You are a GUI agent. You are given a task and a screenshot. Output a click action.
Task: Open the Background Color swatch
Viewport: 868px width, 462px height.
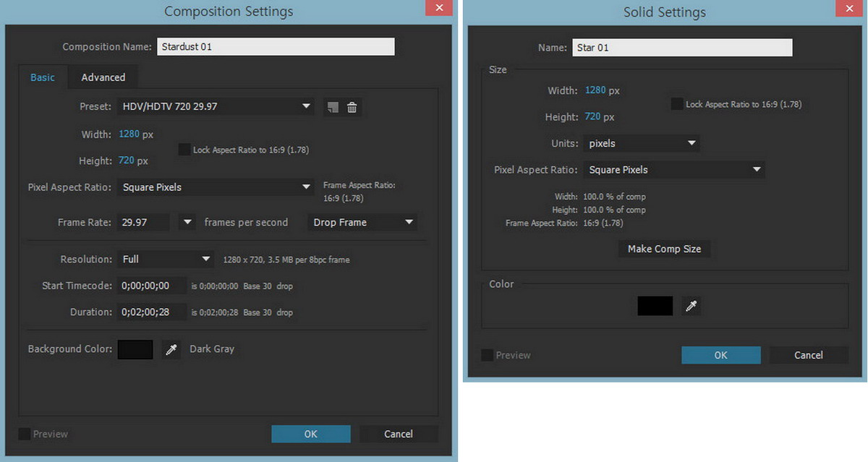tap(135, 350)
